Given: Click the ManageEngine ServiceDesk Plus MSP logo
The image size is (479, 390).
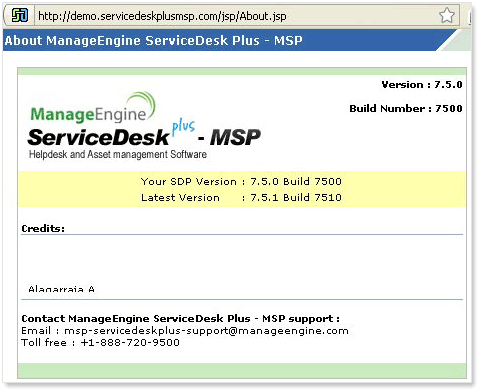Looking at the screenshot, I should pyautogui.click(x=144, y=126).
